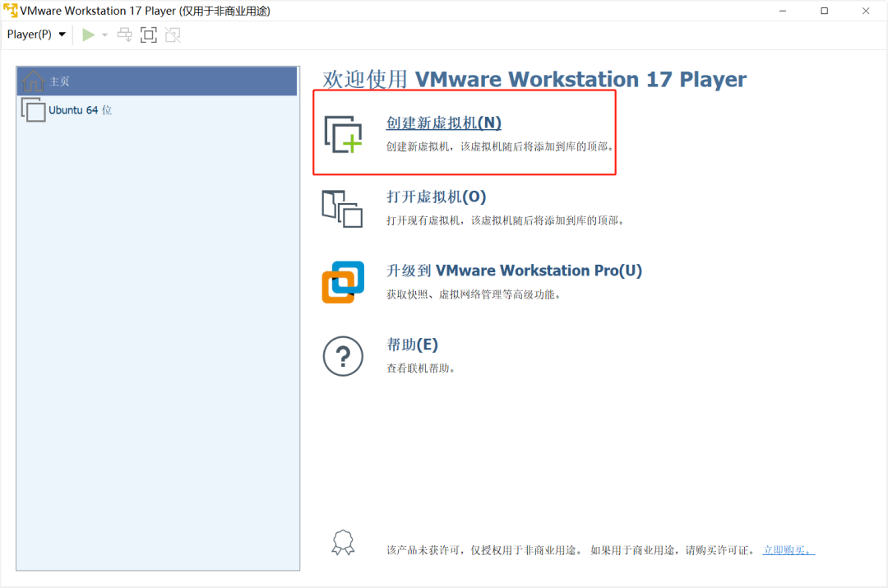This screenshot has height=588, width=888.
Task: Click the 创建新虚拟机 description text
Action: (500, 146)
